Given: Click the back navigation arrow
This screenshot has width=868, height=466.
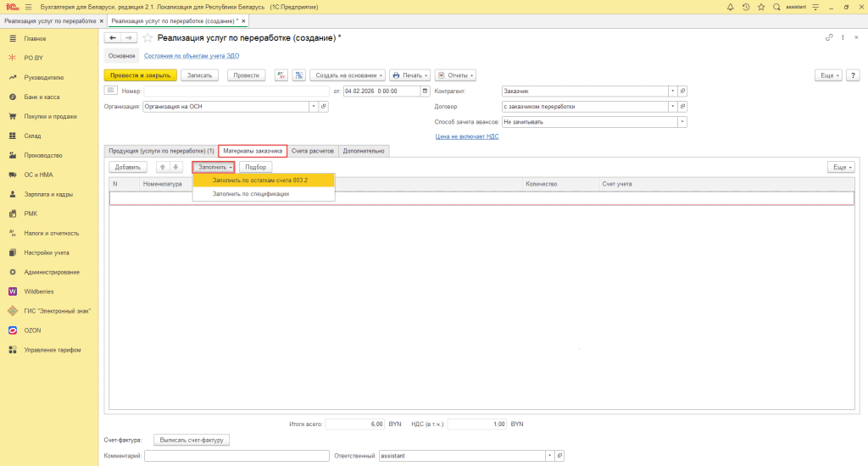Looking at the screenshot, I should (113, 38).
